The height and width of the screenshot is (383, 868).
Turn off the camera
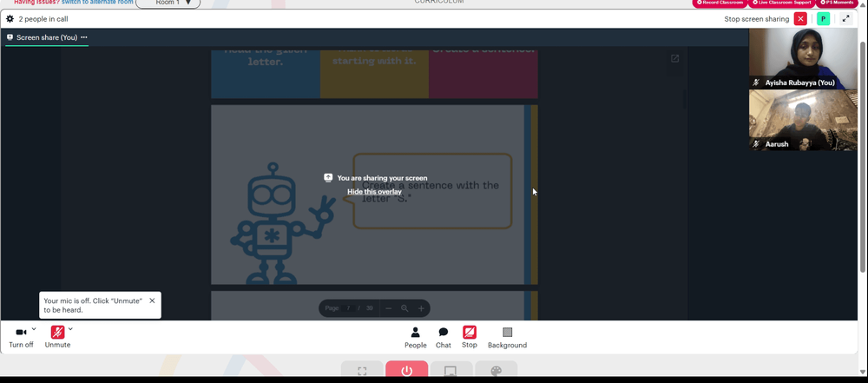(21, 337)
